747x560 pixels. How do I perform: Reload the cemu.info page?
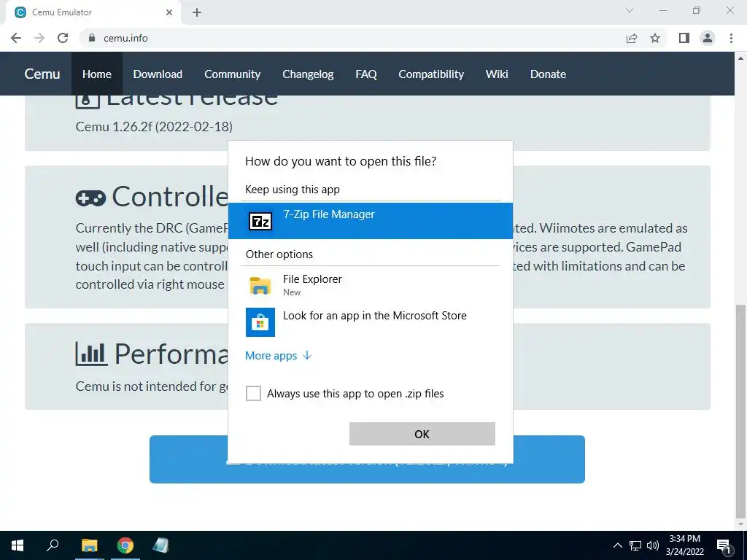pos(63,38)
